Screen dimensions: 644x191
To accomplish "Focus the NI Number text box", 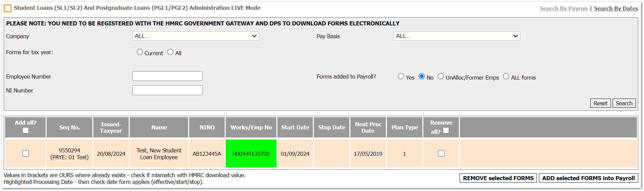I will click(167, 90).
